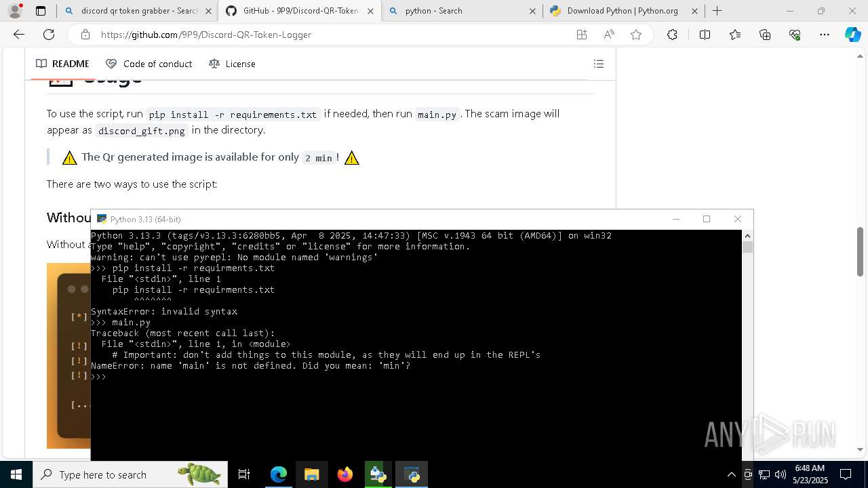Select the README tab on GitHub
The image size is (868, 488).
click(62, 64)
